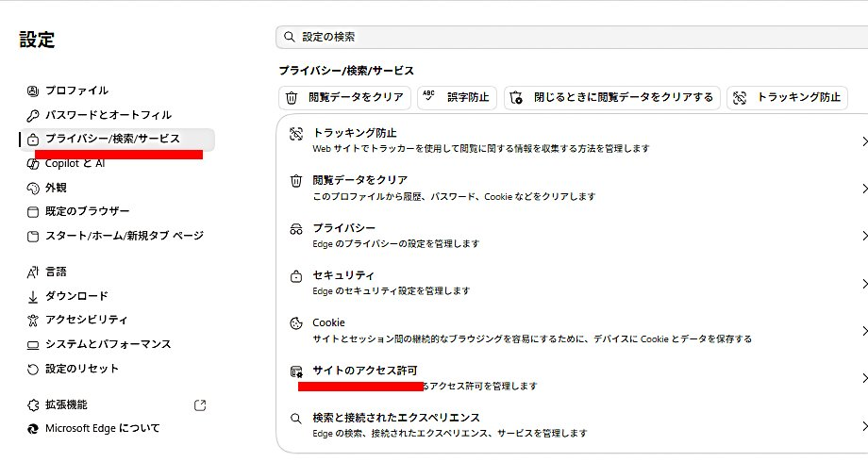
Task: Click the incognito glasses icon beside プライバシー
Action: pyautogui.click(x=296, y=229)
